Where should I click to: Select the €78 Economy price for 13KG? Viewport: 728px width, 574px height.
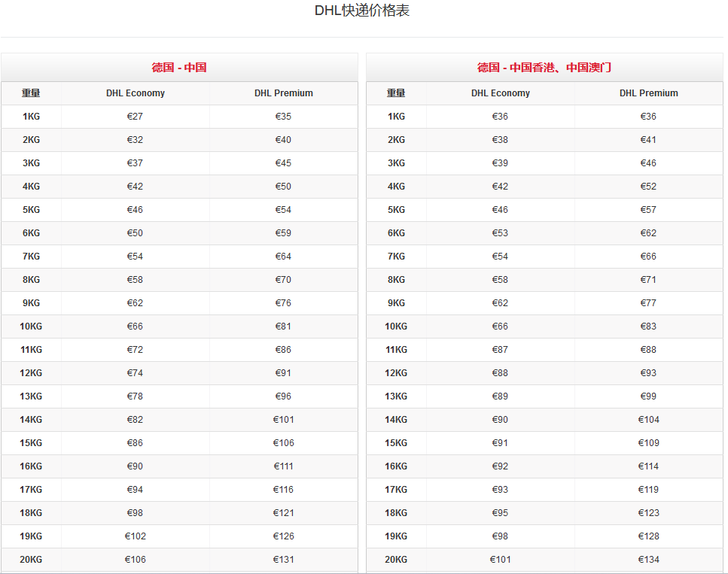click(x=135, y=396)
